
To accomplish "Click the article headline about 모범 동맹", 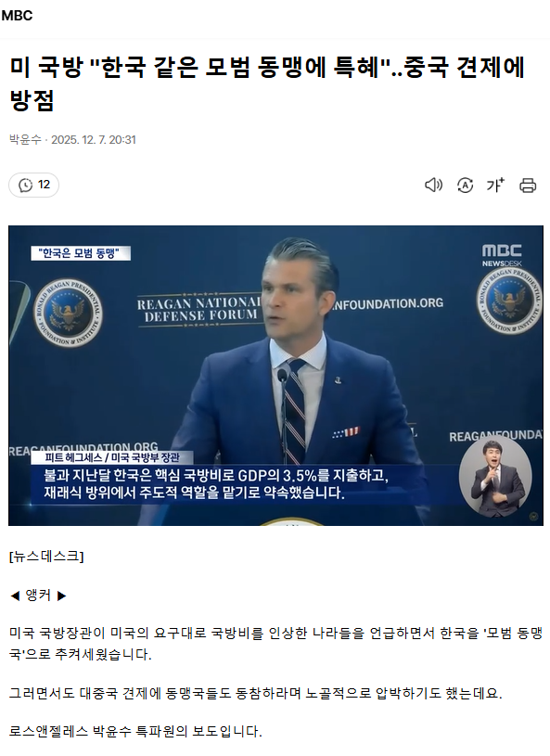I will click(x=267, y=83).
